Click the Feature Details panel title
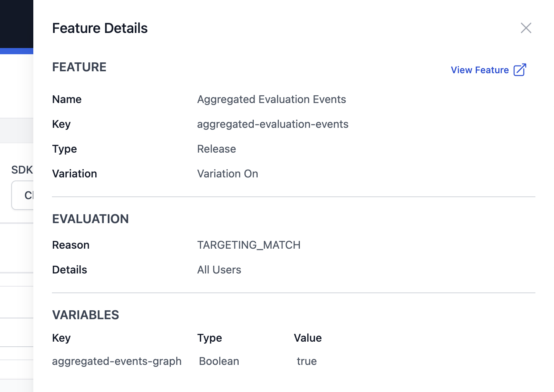Screen dimensions: 554x392 [x=100, y=28]
